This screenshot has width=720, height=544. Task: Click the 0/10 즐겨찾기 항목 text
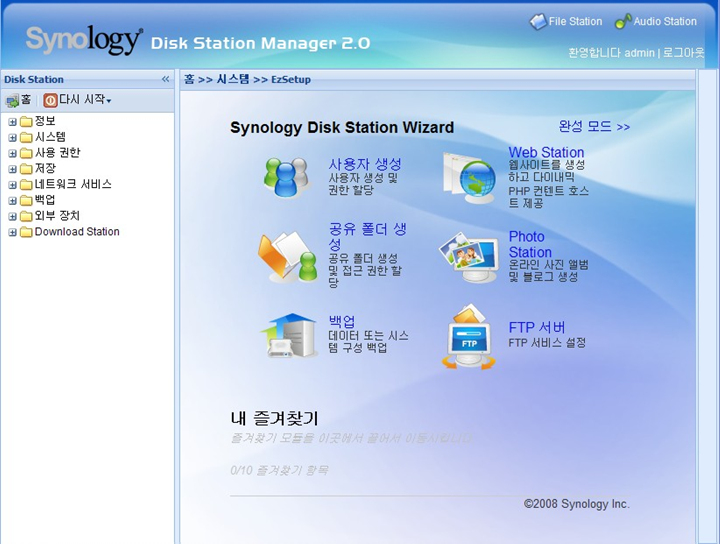click(279, 470)
